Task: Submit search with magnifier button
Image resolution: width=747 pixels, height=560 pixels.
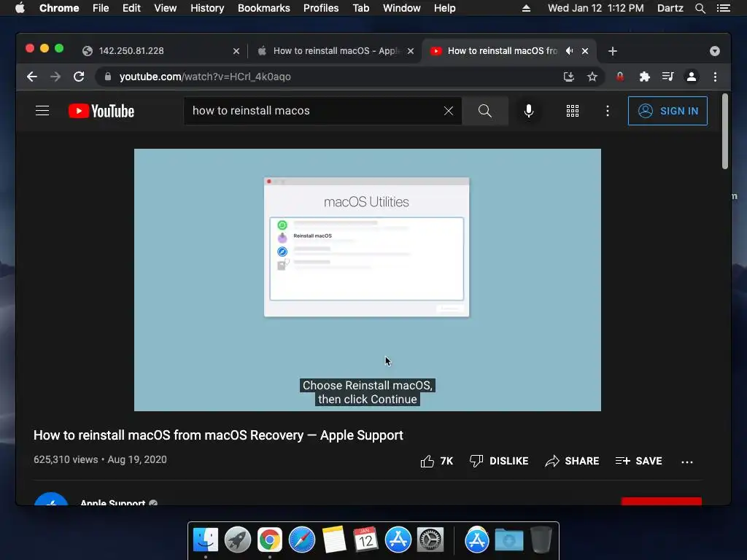Action: tap(485, 111)
